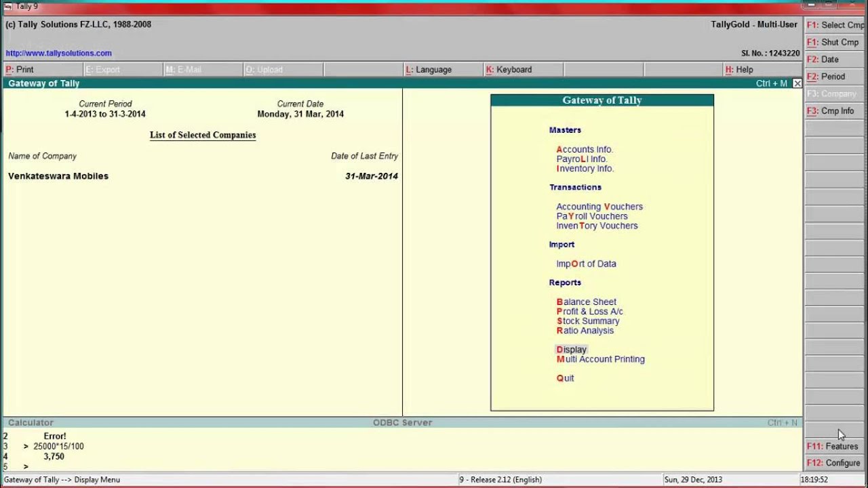
Task: Click the Calculator panel header
Action: coord(31,422)
